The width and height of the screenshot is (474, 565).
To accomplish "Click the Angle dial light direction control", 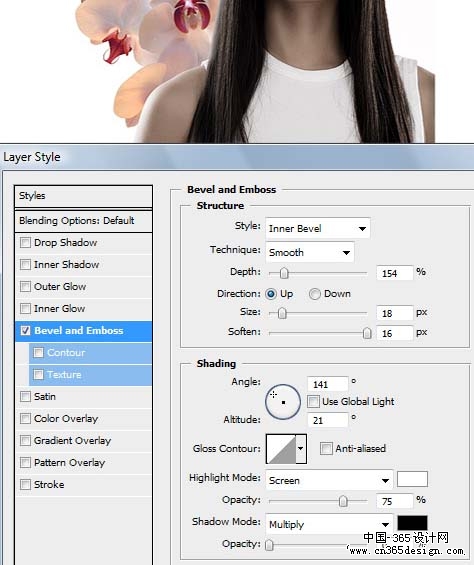I will pos(283,401).
